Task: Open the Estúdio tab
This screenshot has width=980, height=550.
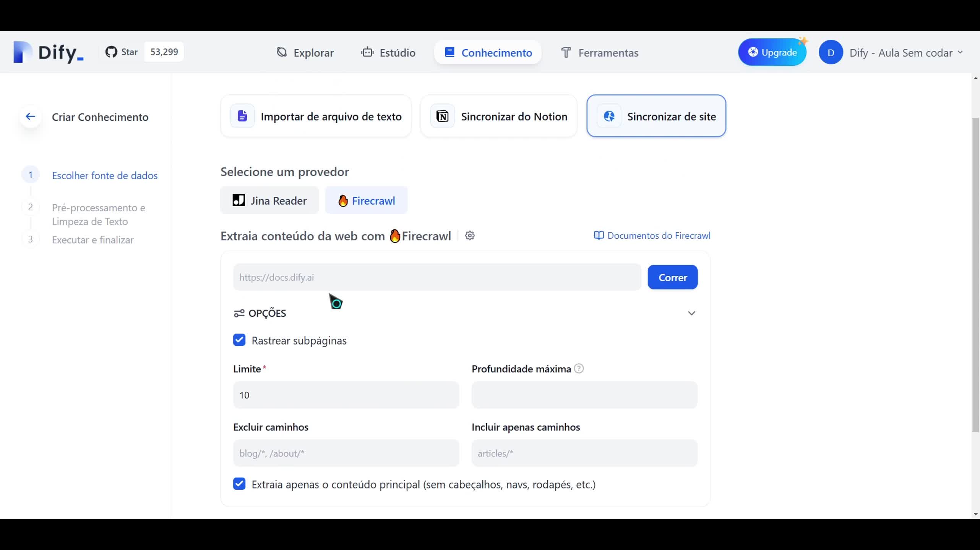Action: (x=388, y=53)
